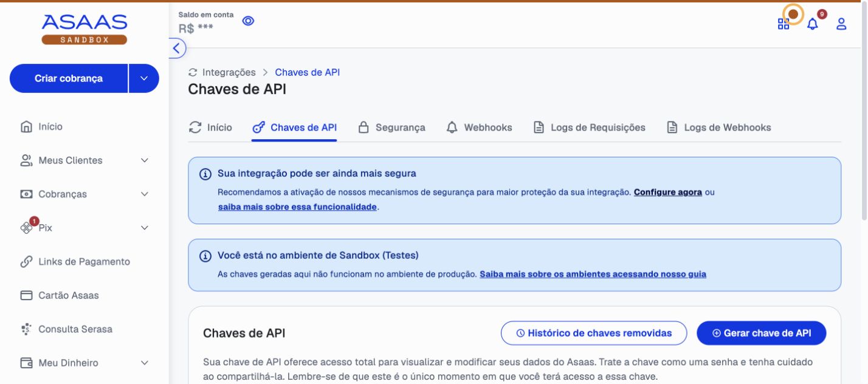Open the Logs de Requisições tab
Image resolution: width=868 pixels, height=384 pixels.
coord(589,128)
